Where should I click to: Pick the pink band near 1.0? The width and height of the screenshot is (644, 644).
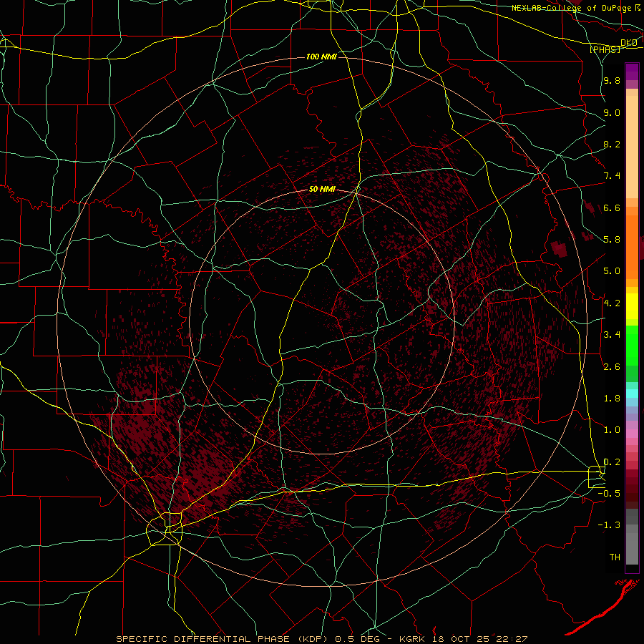pos(632,434)
